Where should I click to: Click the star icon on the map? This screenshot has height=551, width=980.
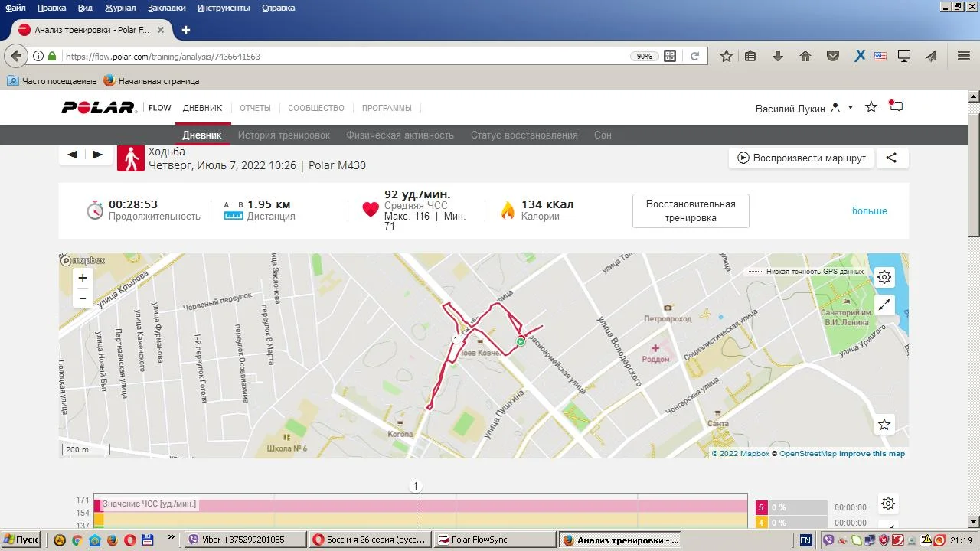coord(884,424)
